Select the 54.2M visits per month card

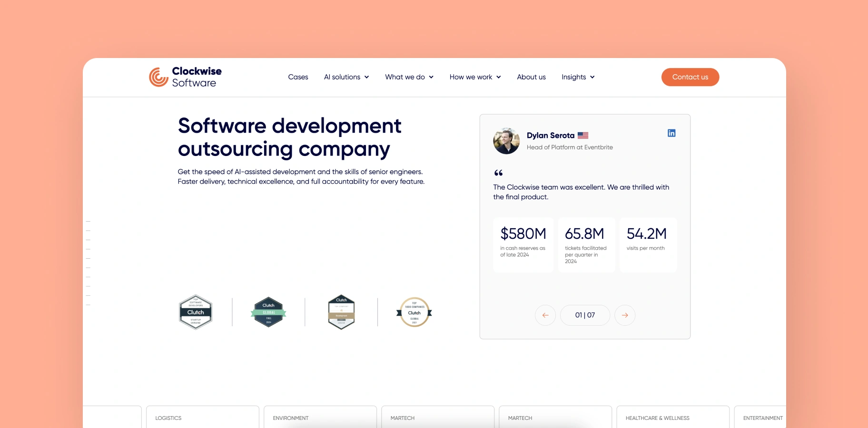tap(648, 245)
